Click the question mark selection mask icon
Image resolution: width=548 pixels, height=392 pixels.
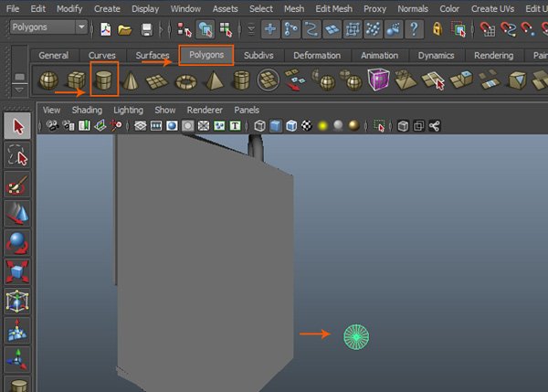pyautogui.click(x=414, y=29)
